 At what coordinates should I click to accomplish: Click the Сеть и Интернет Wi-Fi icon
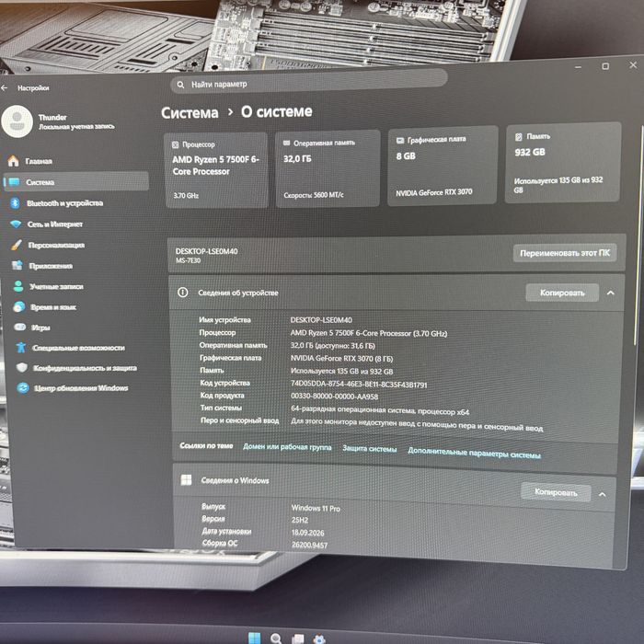(x=16, y=224)
